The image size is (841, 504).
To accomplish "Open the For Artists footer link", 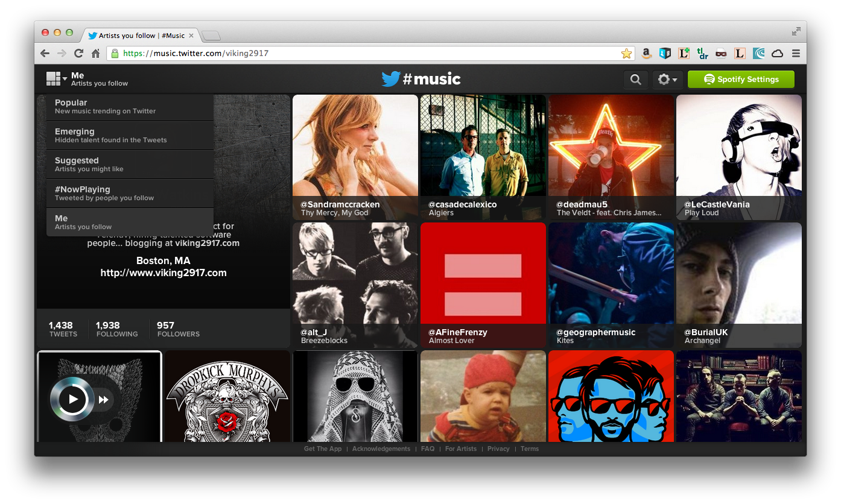I will coord(460,449).
